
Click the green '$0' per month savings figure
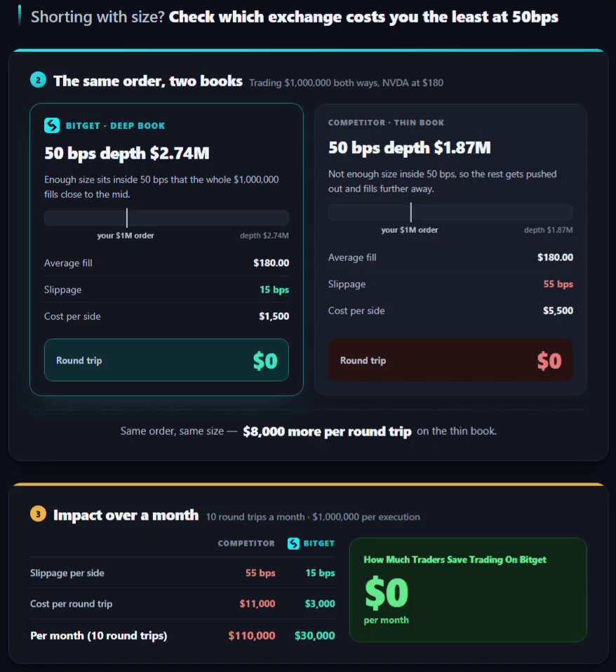387,593
